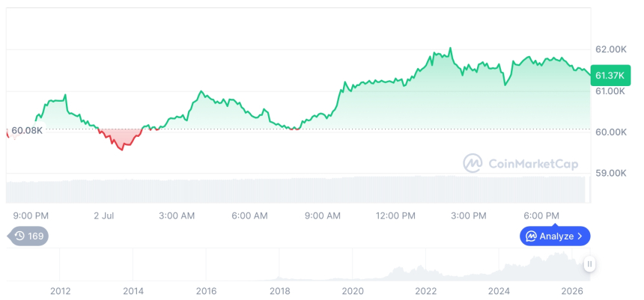This screenshot has height=300, width=644.
Task: Select the 9:00 AM time axis label
Action: tap(323, 215)
